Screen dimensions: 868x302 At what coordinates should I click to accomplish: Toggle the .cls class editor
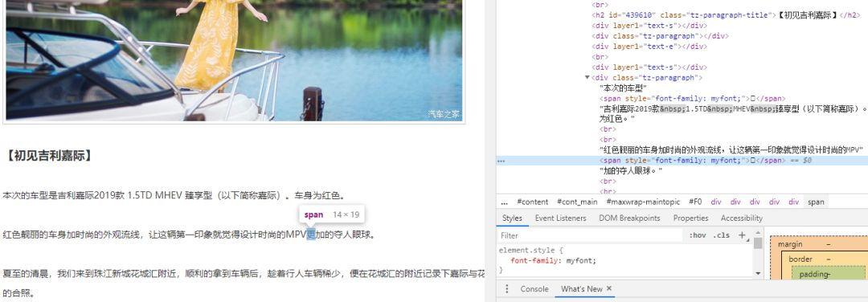pos(721,235)
